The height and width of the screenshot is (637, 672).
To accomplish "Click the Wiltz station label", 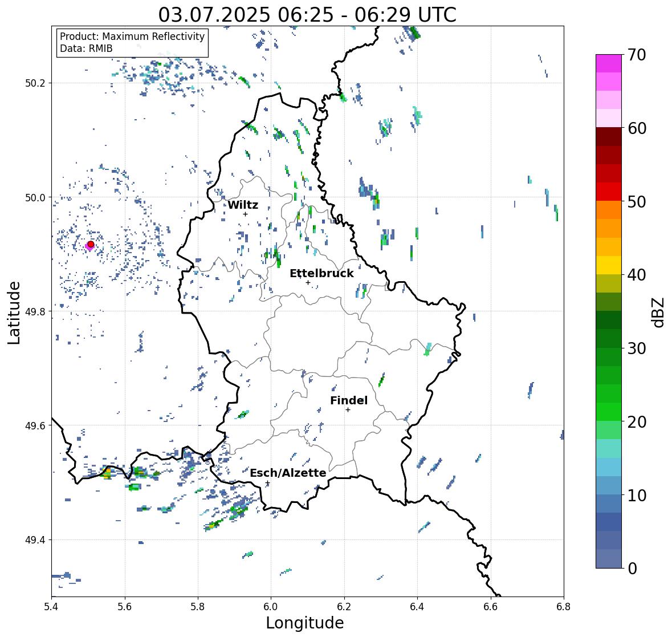I will (x=243, y=205).
